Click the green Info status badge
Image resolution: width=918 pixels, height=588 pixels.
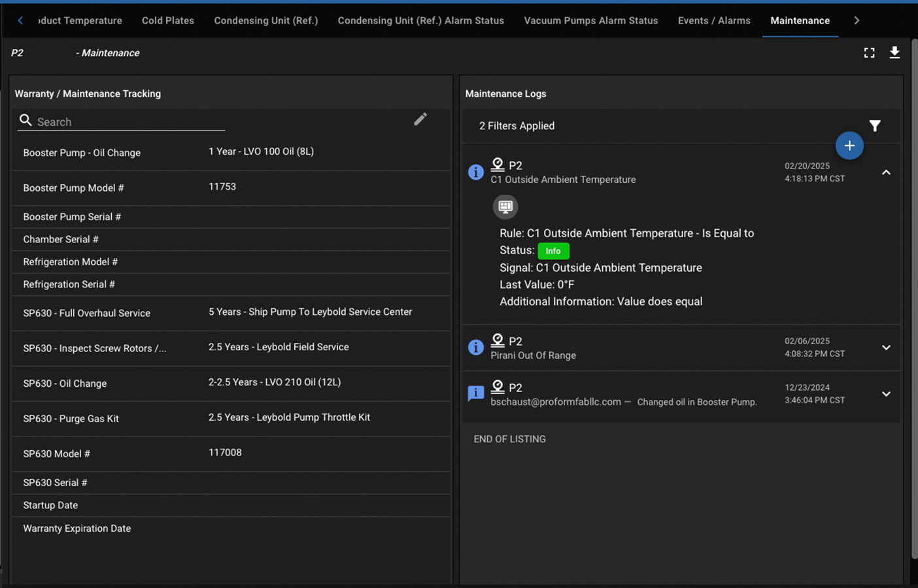pyautogui.click(x=553, y=251)
